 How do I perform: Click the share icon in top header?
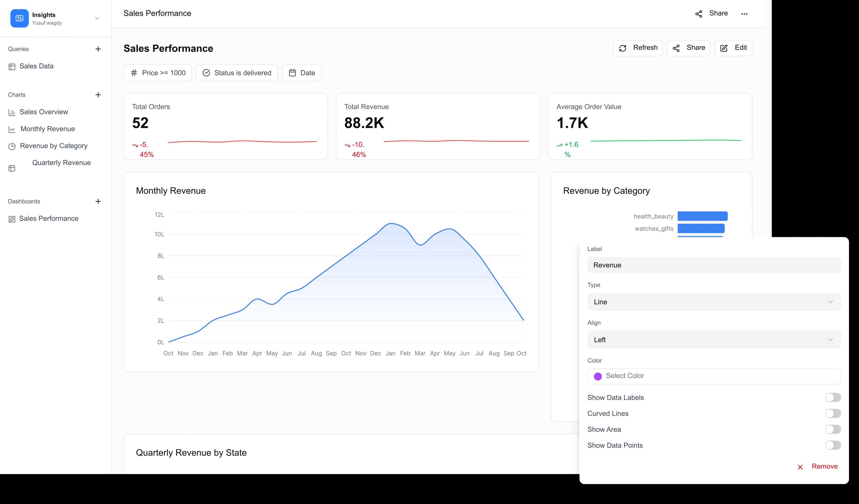[x=699, y=14]
